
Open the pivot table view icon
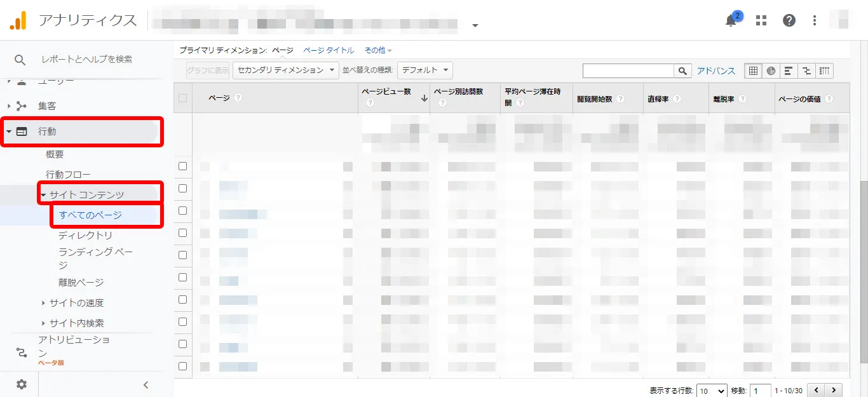click(824, 71)
